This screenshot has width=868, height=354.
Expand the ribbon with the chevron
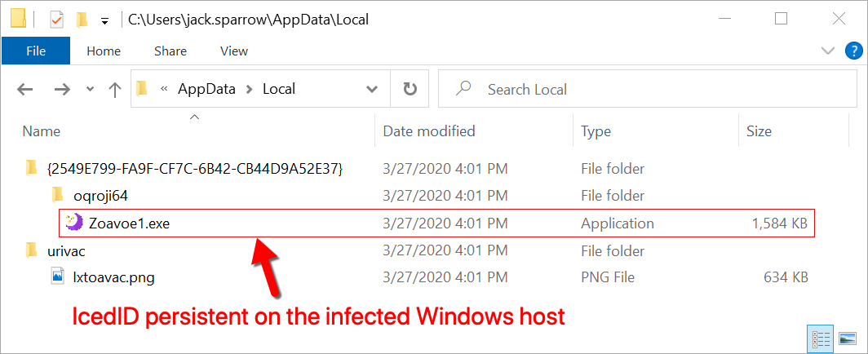pyautogui.click(x=828, y=51)
